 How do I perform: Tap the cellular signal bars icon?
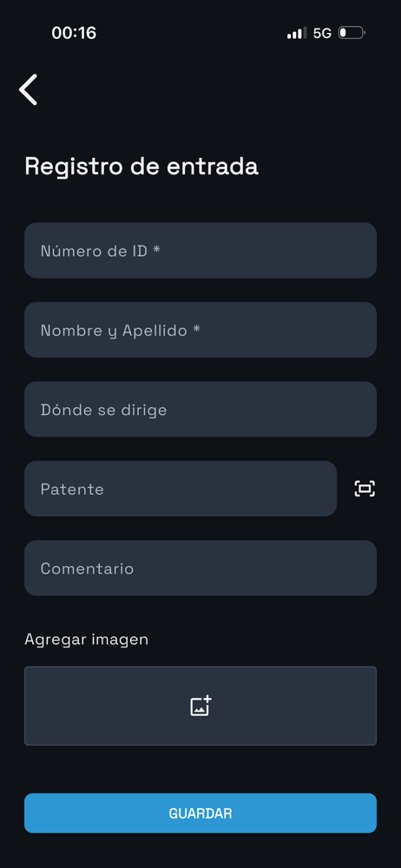(297, 33)
